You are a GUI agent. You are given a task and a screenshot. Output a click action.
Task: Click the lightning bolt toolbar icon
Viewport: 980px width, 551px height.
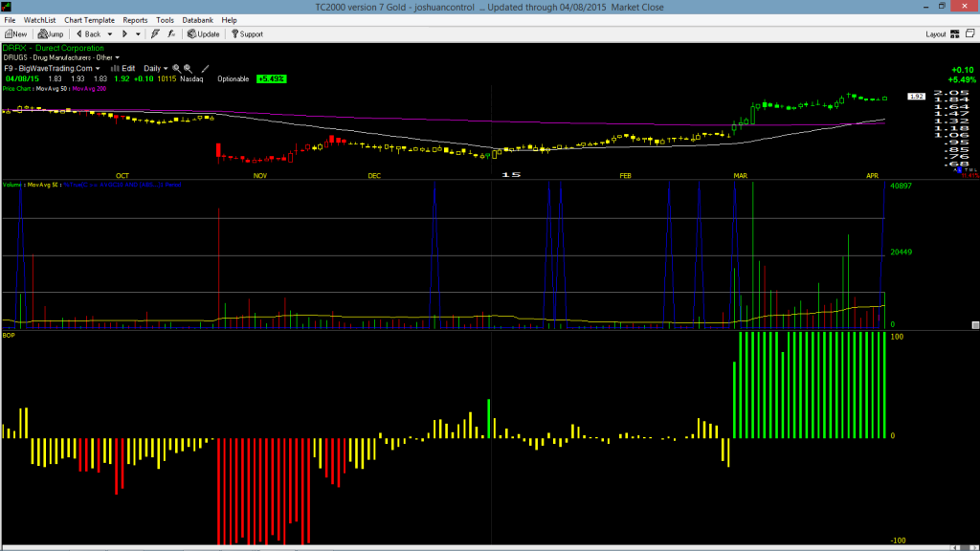155,34
